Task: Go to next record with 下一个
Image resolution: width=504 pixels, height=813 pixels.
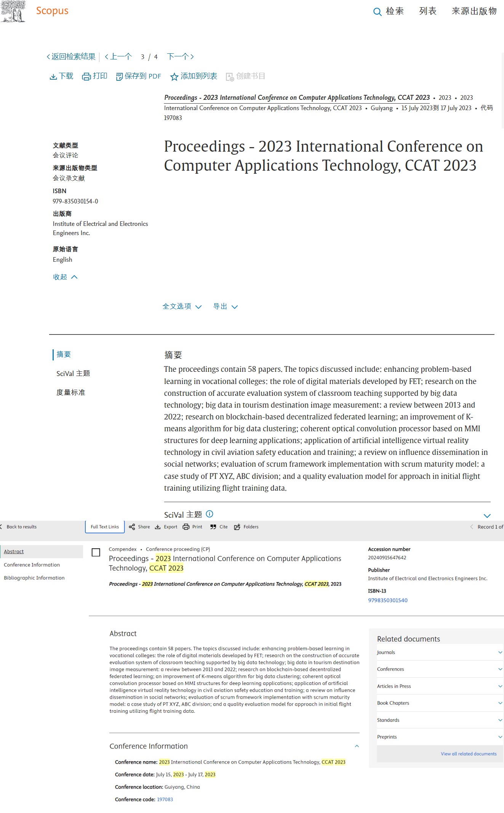Action: click(181, 56)
